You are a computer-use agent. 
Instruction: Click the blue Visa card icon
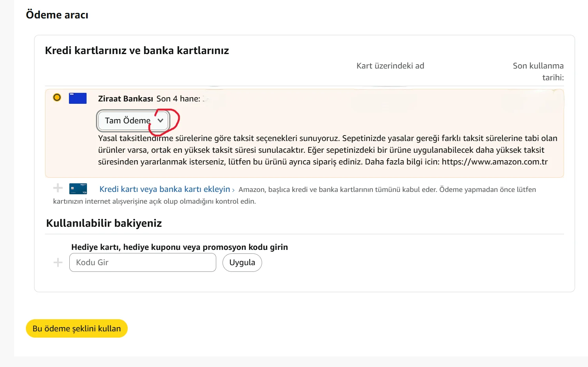point(78,98)
